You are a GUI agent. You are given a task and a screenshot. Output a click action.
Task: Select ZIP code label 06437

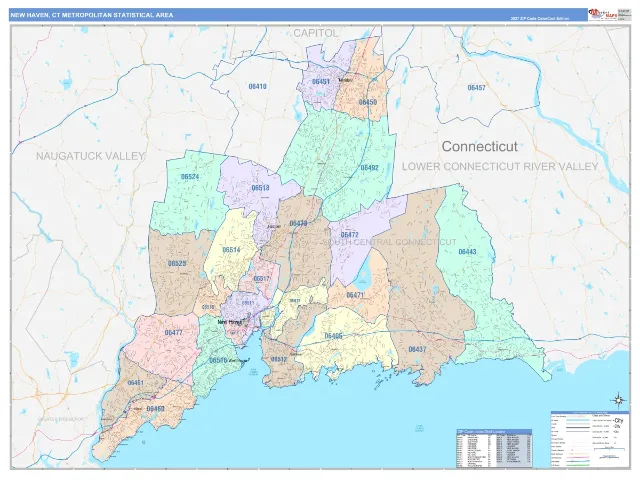click(417, 349)
